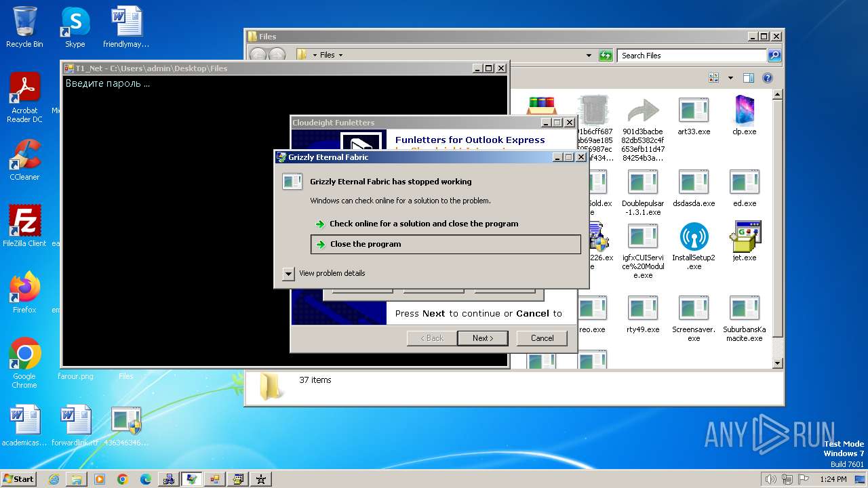Click Cancel in Funletters installer
This screenshot has width=868, height=488.
(x=542, y=338)
